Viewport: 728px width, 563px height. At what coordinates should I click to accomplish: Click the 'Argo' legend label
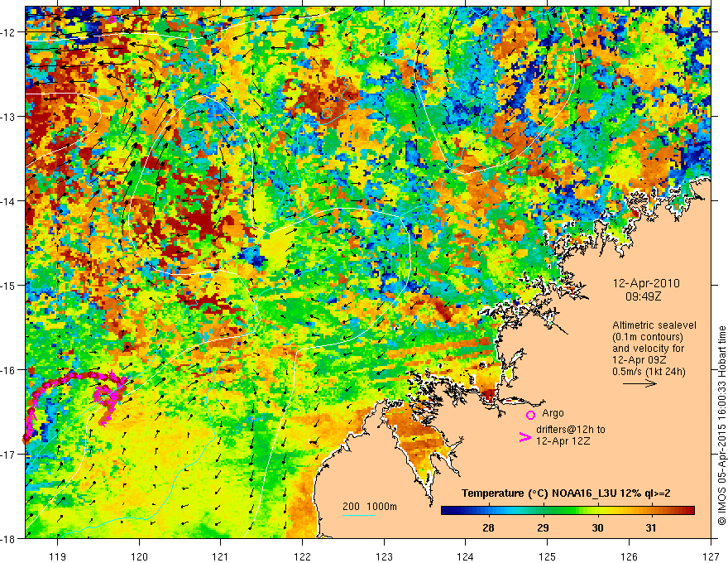coord(553,413)
